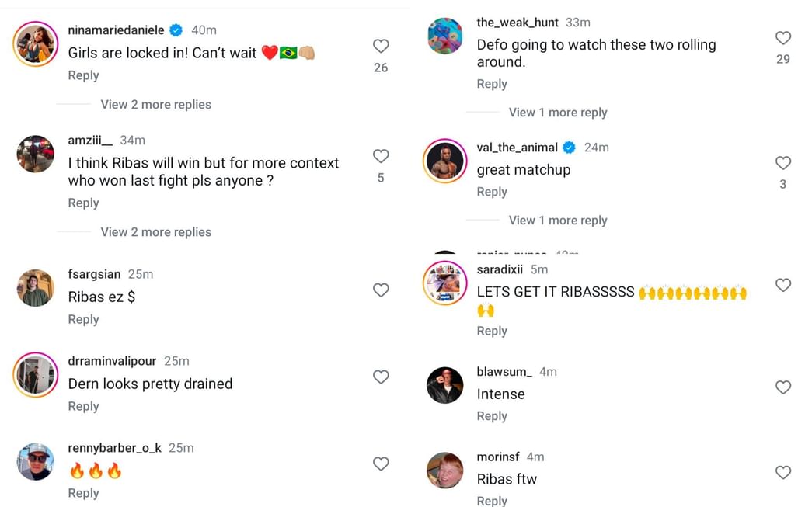Toggle like on amziii__'s question comment
The height and width of the screenshot is (507, 812).
381,155
